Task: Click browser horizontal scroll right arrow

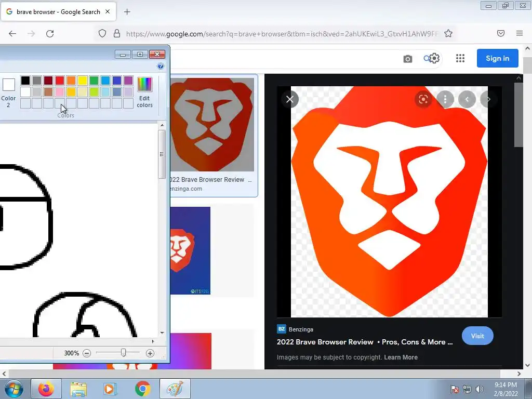Action: point(519,374)
